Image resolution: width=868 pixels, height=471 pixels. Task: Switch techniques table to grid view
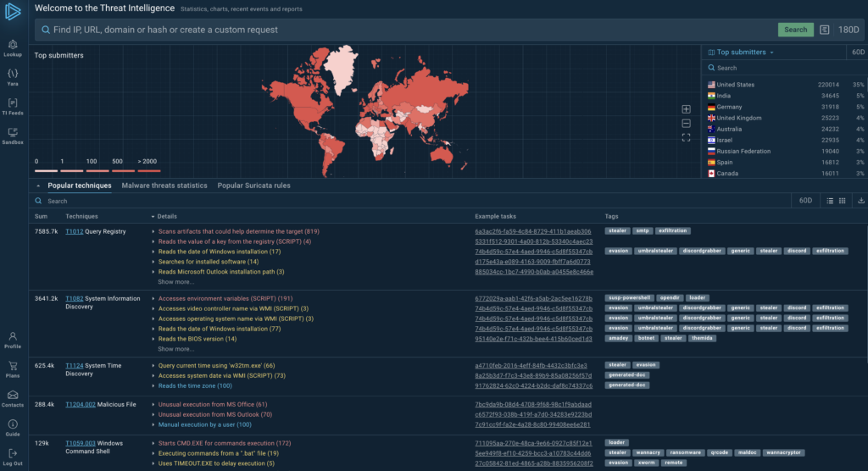coord(843,201)
